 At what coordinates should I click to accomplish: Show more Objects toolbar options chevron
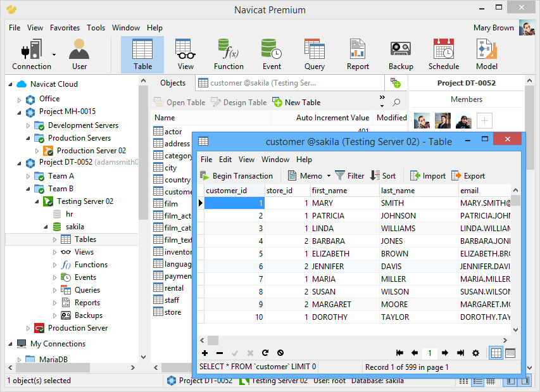[x=382, y=98]
